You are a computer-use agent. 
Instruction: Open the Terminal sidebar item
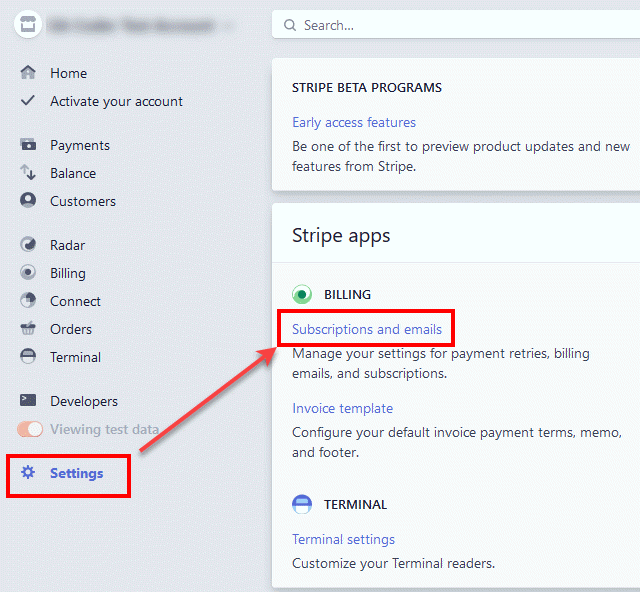75,357
